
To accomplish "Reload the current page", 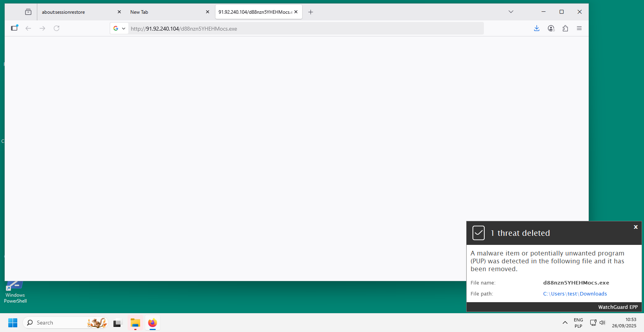I will point(57,28).
